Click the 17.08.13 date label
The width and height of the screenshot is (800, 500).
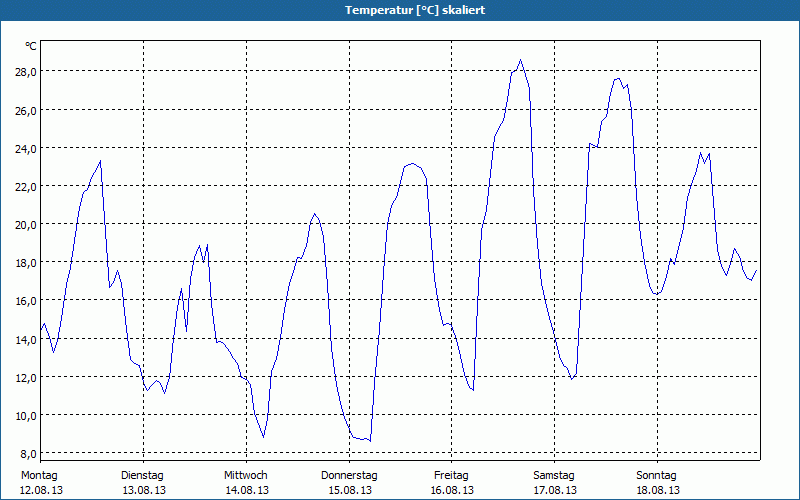coord(555,490)
